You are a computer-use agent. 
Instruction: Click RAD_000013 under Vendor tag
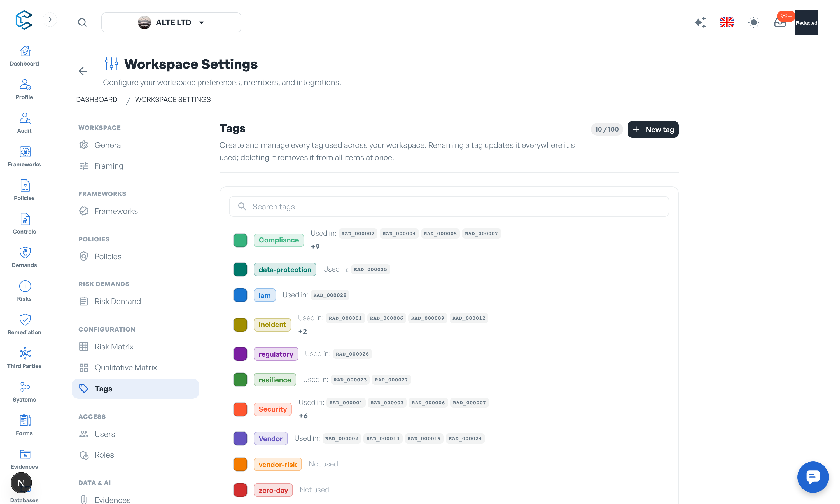point(383,438)
